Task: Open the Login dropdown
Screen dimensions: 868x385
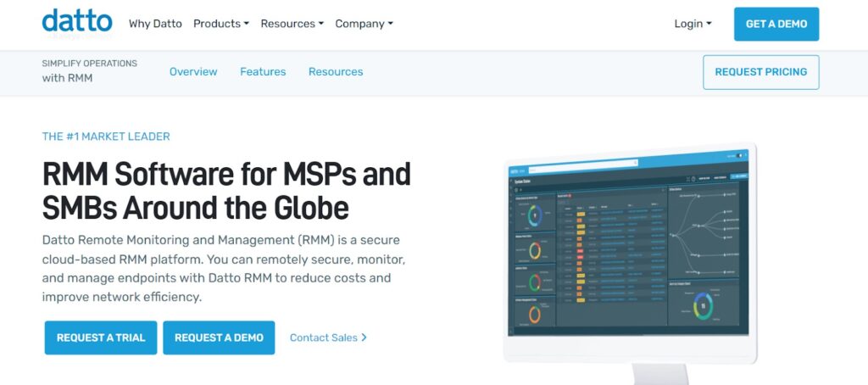Action: (x=693, y=24)
